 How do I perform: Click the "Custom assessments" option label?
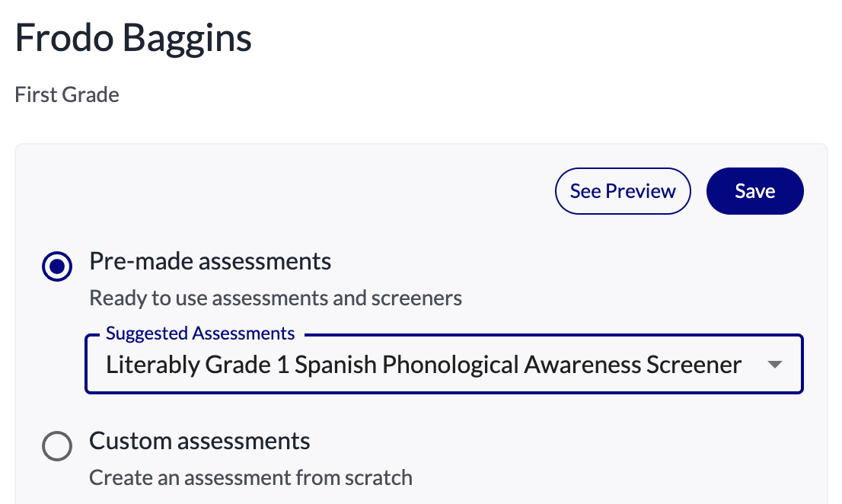199,441
